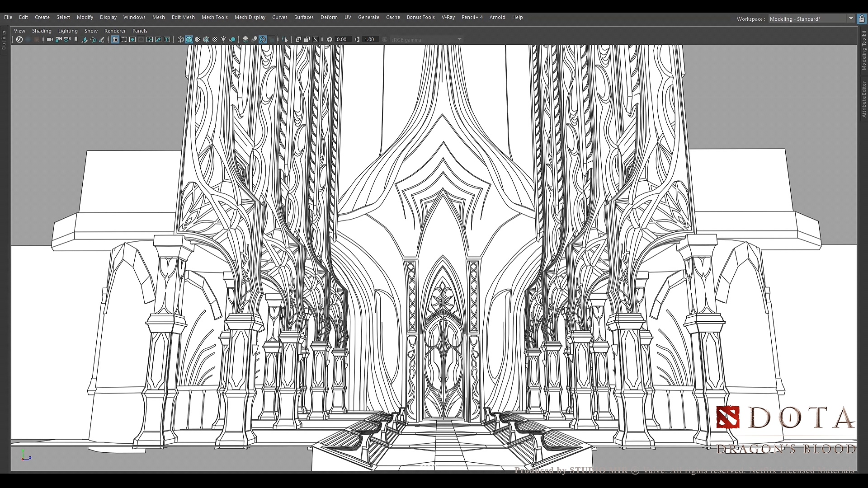
Task: Click the Smooth Shade All cube icon
Action: pos(189,39)
